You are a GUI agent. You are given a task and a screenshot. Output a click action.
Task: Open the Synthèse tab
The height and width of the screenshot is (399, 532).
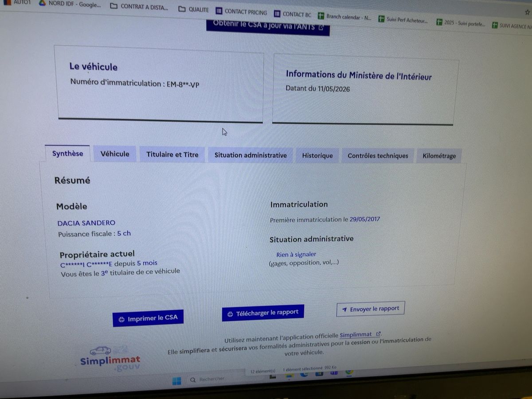click(67, 154)
